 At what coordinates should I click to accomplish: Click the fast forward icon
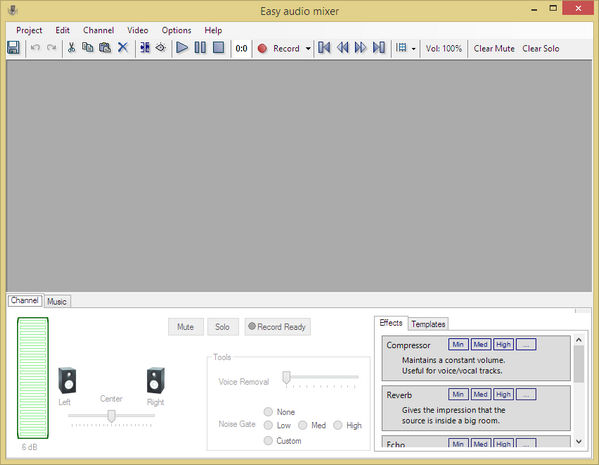(360, 48)
